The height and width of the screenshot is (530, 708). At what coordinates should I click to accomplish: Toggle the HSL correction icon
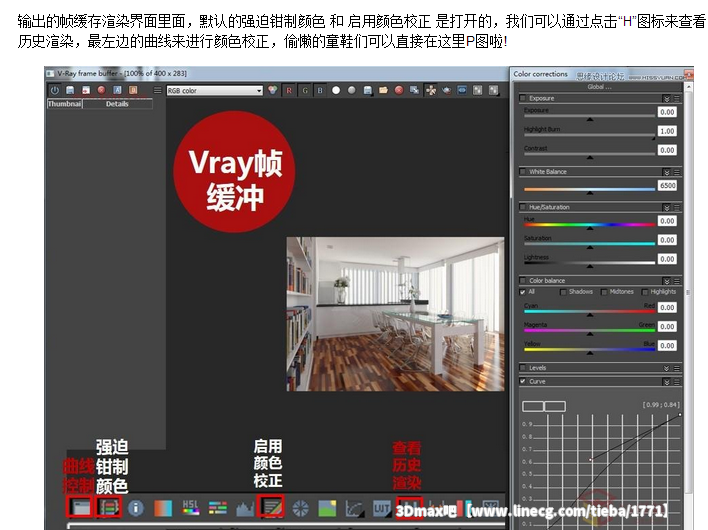coord(191,508)
